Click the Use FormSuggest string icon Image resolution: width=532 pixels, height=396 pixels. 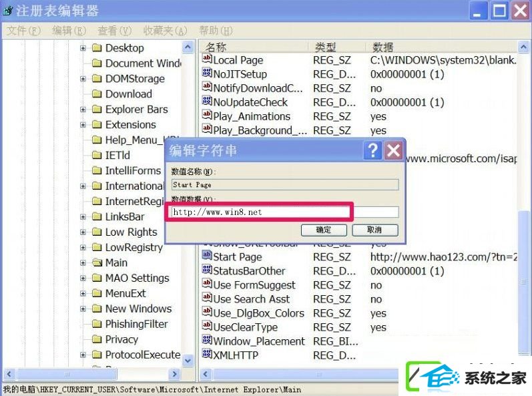coord(207,284)
